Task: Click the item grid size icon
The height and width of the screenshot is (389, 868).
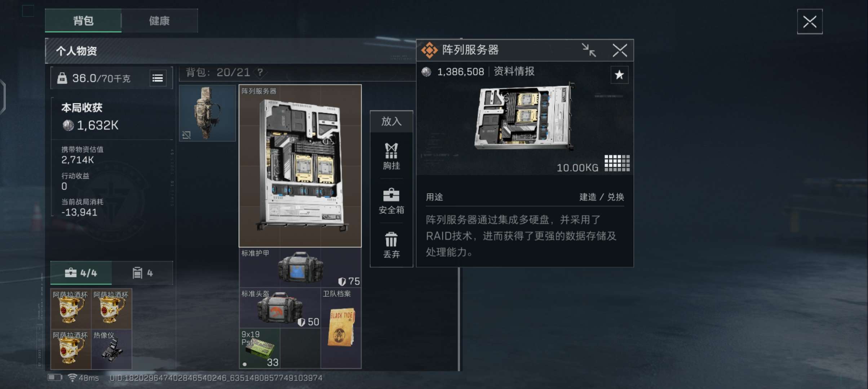Action: [x=617, y=163]
